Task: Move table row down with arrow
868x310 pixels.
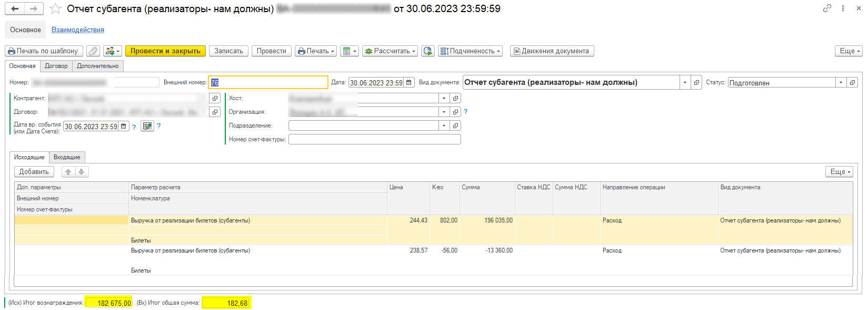Action: [82, 172]
